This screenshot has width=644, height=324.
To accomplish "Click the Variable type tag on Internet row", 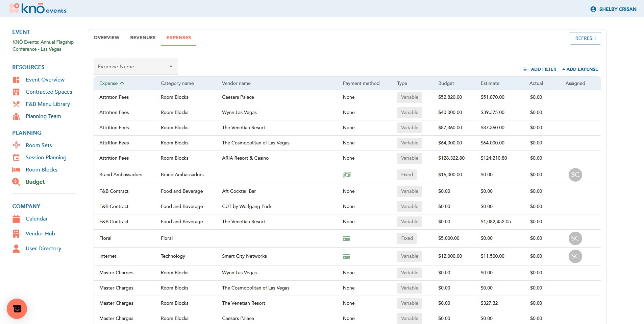I will point(410,256).
